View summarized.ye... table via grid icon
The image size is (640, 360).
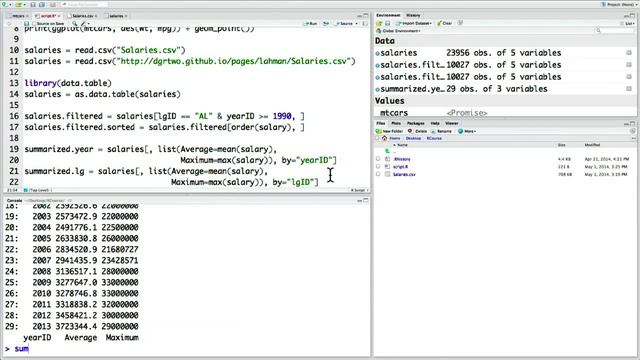tap(629, 88)
